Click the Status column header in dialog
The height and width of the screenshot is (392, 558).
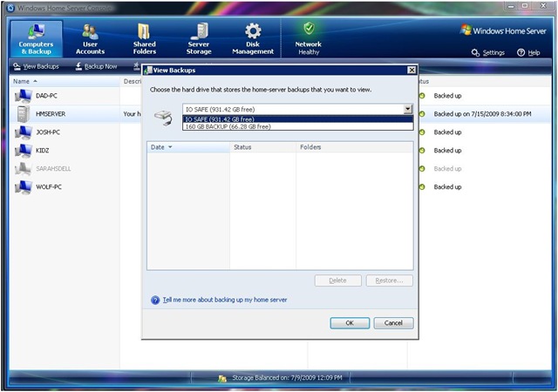262,147
